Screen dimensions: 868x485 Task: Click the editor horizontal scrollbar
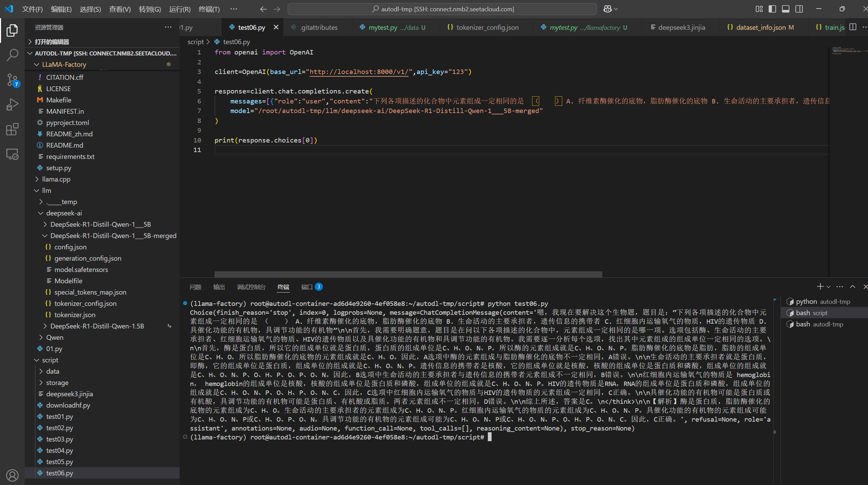click(x=408, y=274)
